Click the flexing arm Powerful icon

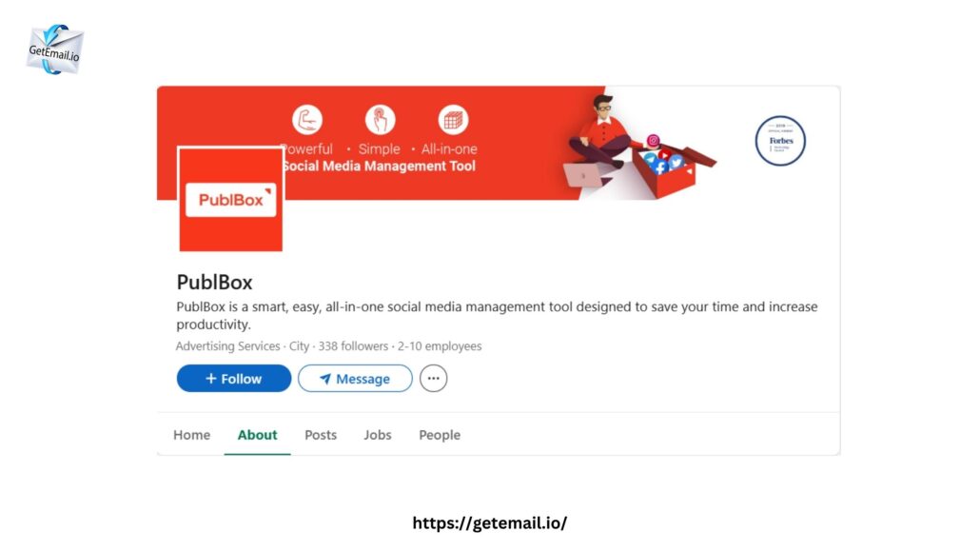click(307, 120)
